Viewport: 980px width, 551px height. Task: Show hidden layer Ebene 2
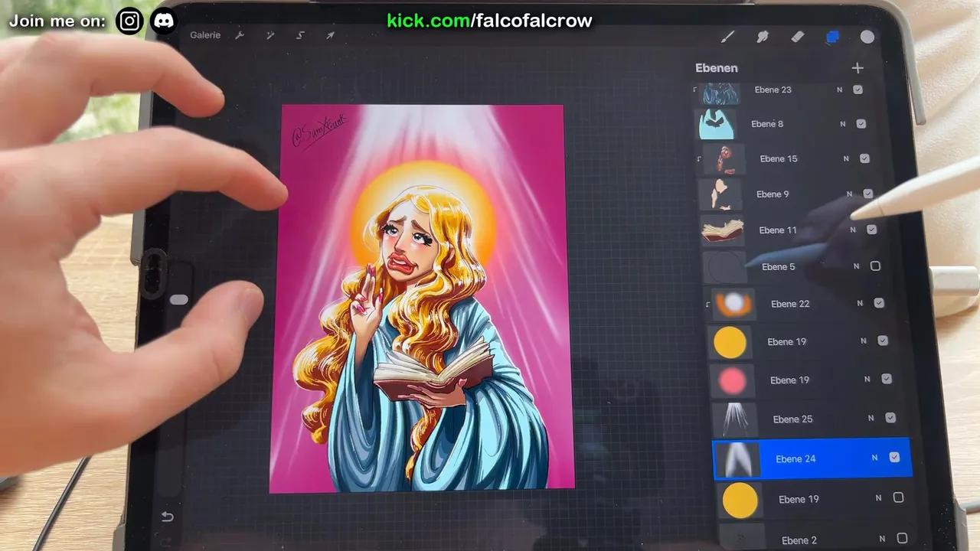click(902, 539)
